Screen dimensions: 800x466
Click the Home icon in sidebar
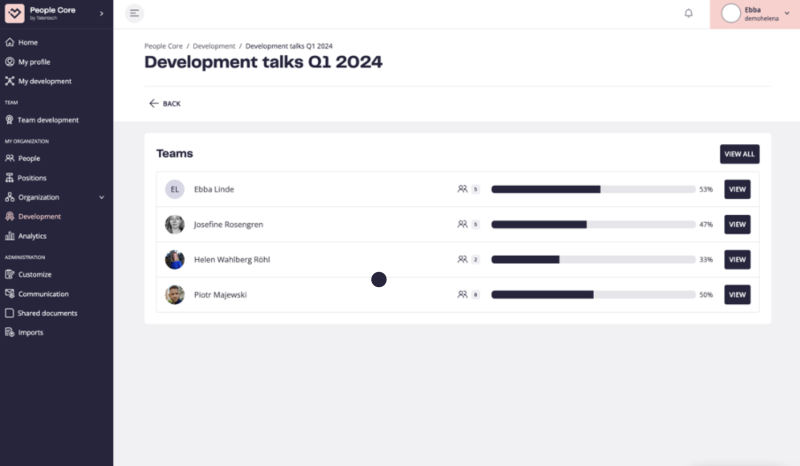point(10,42)
